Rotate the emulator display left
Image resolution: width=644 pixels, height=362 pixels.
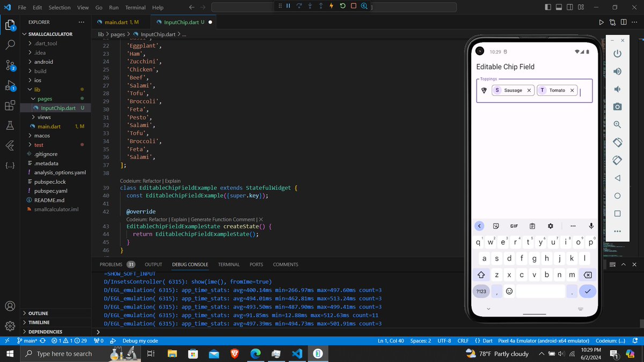[617, 142]
